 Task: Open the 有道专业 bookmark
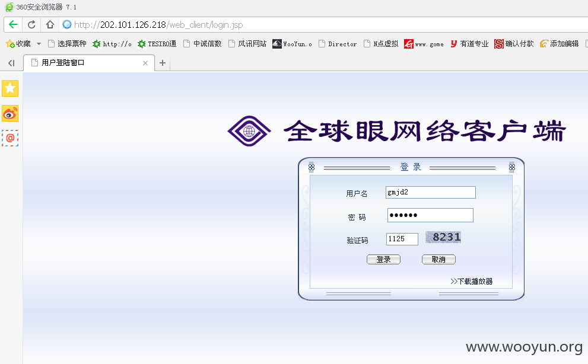(469, 44)
